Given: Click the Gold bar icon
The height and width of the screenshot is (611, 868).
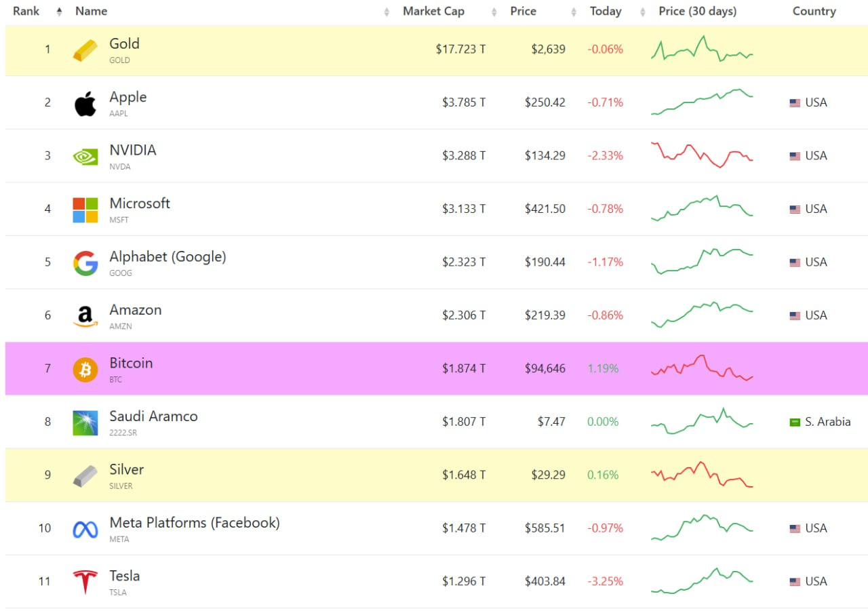Looking at the screenshot, I should click(85, 50).
